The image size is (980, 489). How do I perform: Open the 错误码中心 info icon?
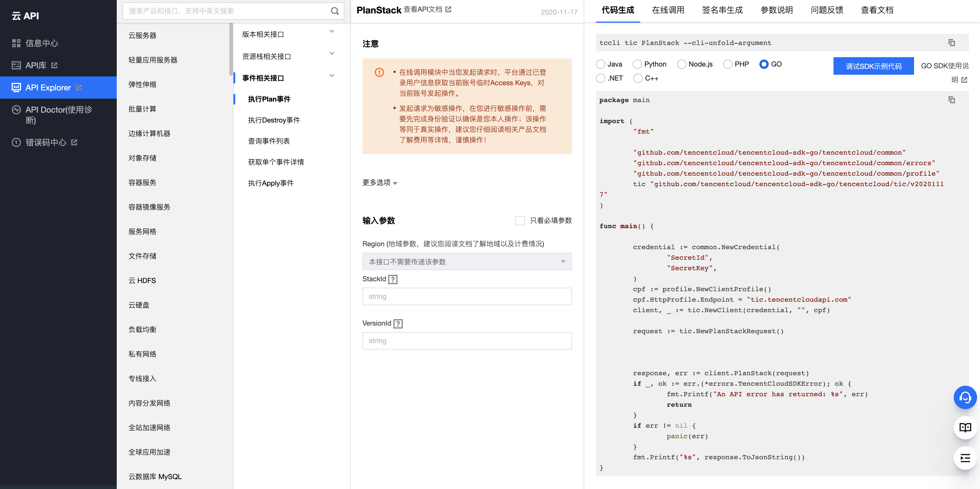tap(16, 142)
